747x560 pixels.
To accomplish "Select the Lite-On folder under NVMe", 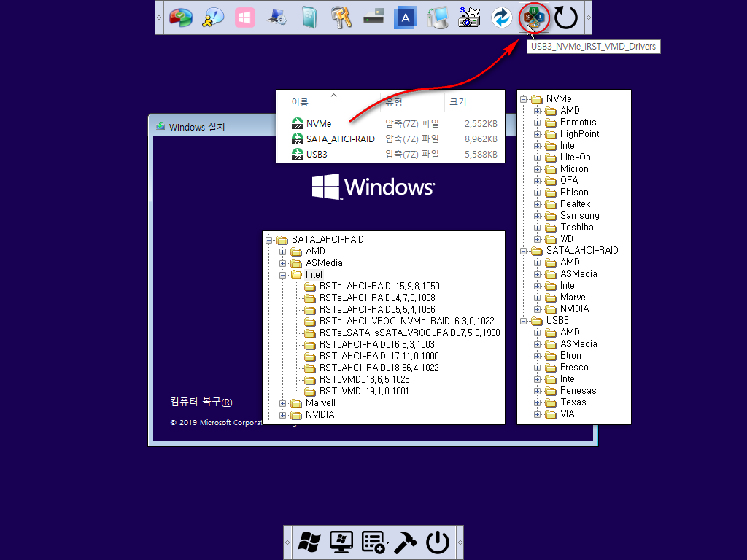I will 575,157.
